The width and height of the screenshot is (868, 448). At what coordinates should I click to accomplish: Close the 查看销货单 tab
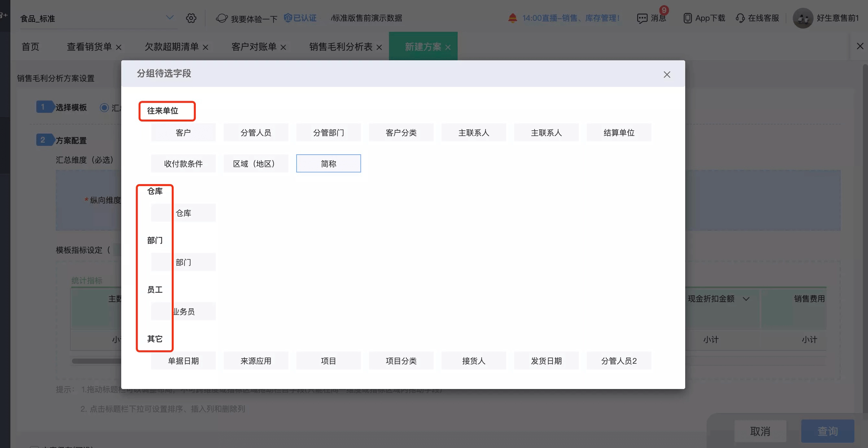119,48
